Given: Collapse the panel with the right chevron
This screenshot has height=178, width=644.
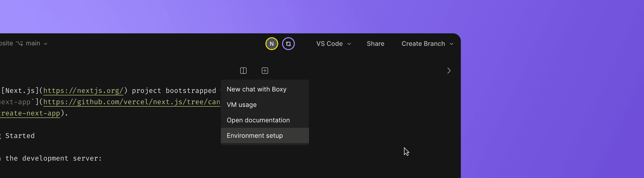Looking at the screenshot, I should tap(449, 71).
